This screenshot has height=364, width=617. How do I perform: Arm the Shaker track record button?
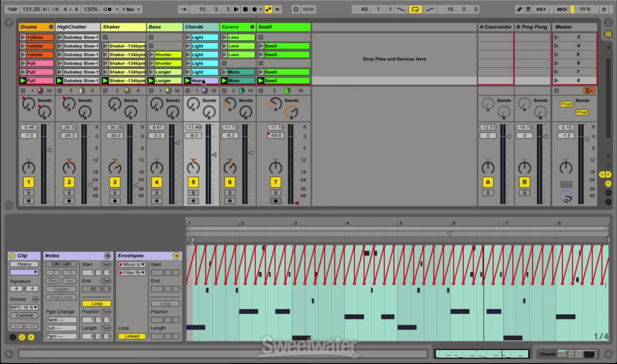click(115, 201)
